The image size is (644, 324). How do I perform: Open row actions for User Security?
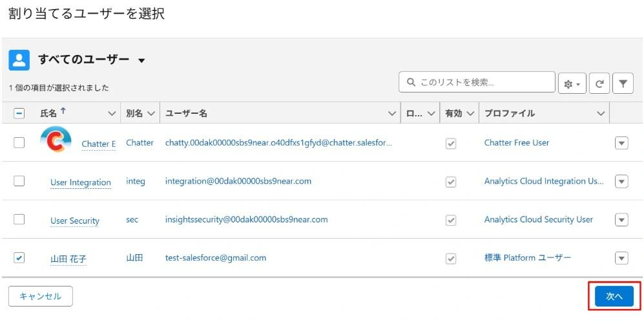coord(621,220)
